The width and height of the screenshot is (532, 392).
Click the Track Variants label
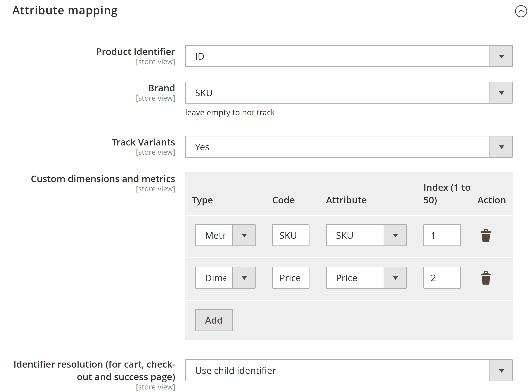click(143, 142)
